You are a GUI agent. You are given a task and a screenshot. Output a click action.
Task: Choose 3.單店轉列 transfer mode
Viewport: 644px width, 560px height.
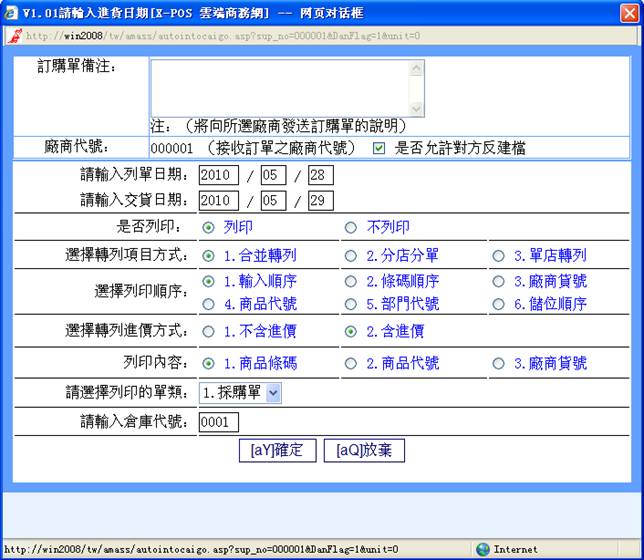[x=498, y=255]
